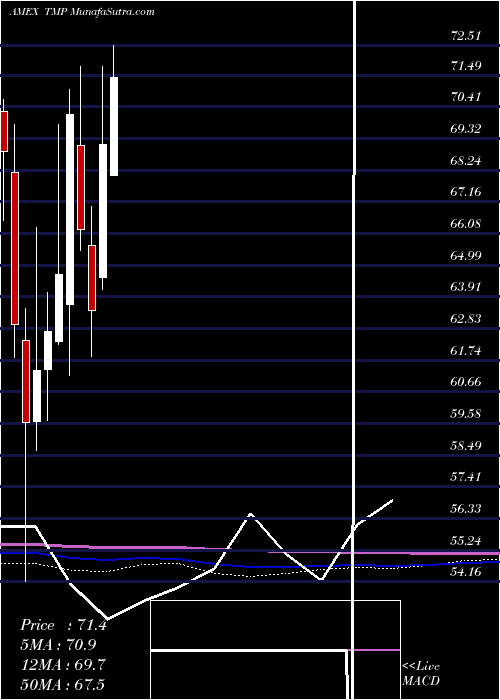Click the <<Live MACD label

(x=421, y=673)
